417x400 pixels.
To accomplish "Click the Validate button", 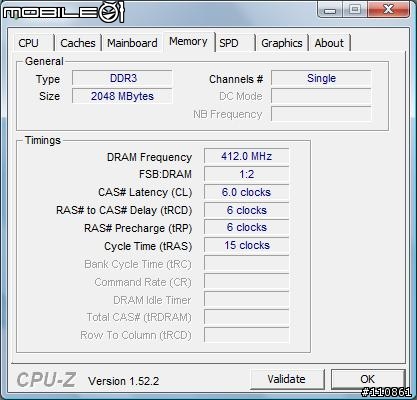I will click(287, 379).
